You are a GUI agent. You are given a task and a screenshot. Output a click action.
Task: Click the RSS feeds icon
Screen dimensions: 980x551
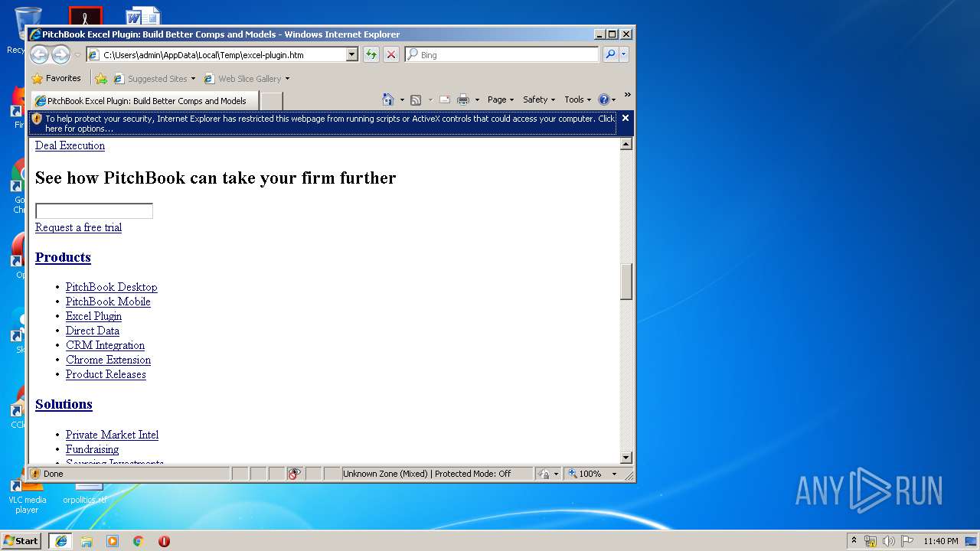[x=416, y=99]
